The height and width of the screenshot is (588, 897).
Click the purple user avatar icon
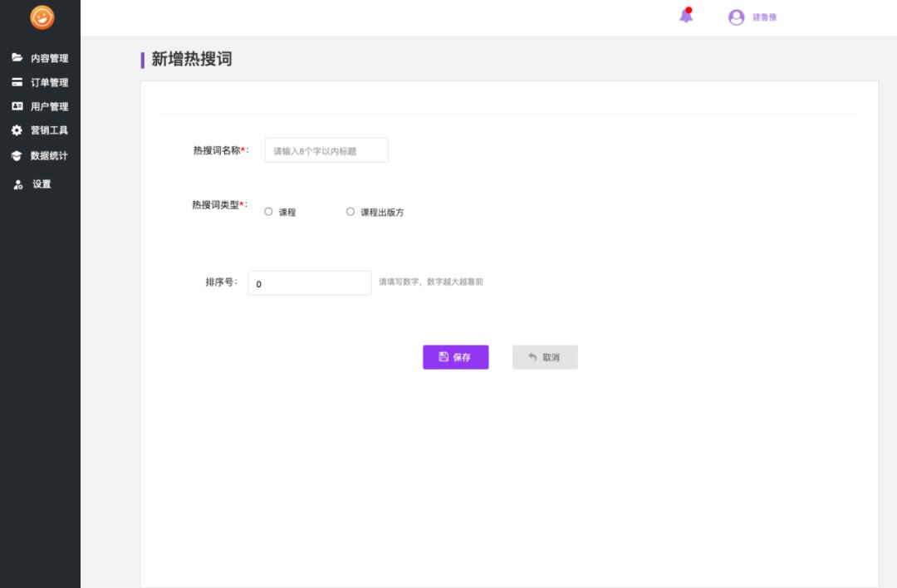pos(736,17)
